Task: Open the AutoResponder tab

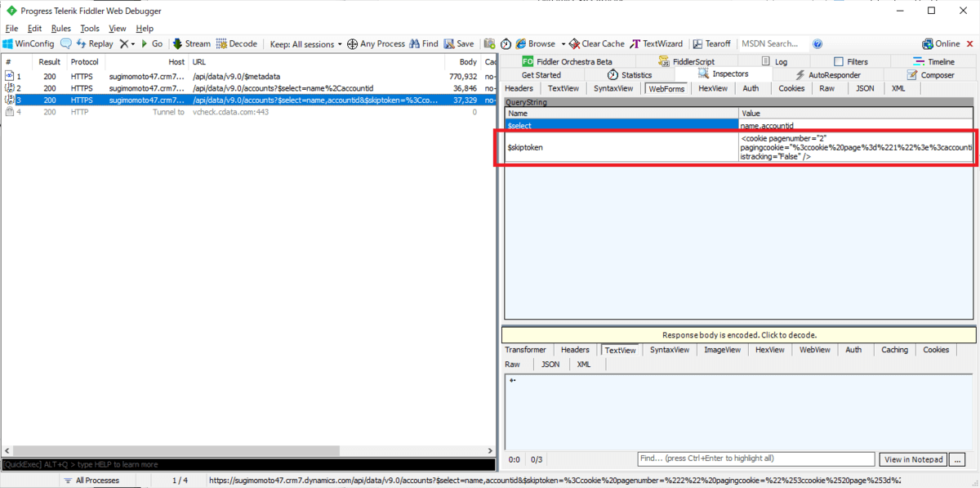Action: click(x=827, y=74)
